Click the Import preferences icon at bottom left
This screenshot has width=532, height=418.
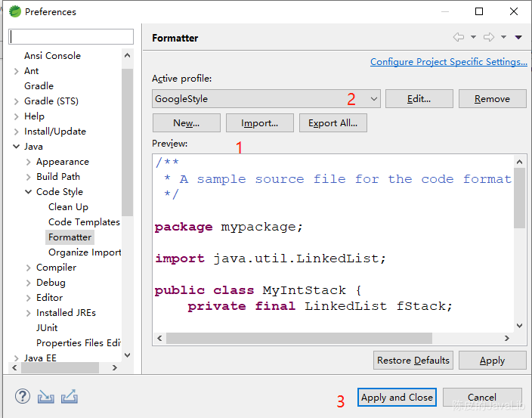(x=46, y=396)
